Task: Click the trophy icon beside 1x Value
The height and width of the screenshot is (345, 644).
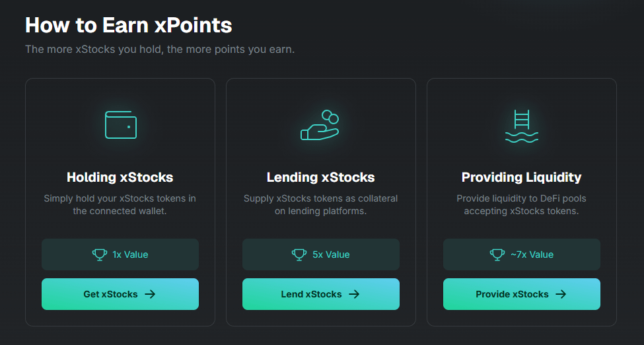Action: [100, 254]
